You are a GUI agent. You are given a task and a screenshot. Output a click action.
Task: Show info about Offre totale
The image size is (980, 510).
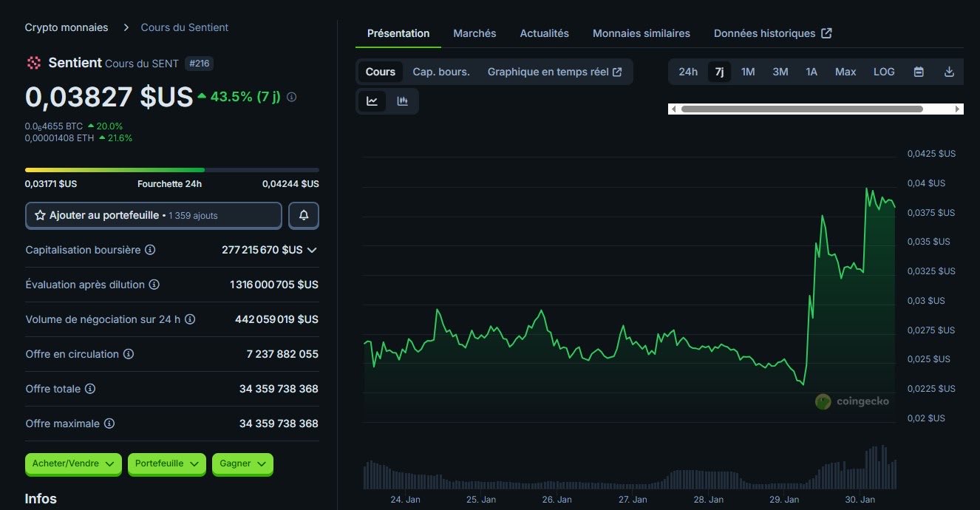tap(90, 389)
